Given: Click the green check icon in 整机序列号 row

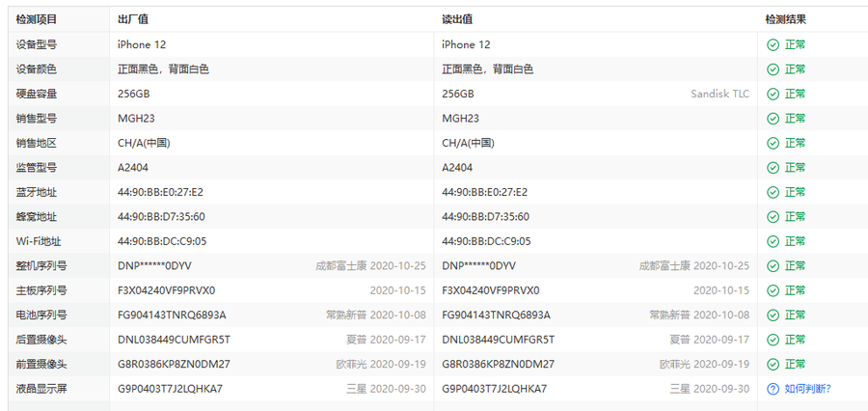Looking at the screenshot, I should 773,266.
